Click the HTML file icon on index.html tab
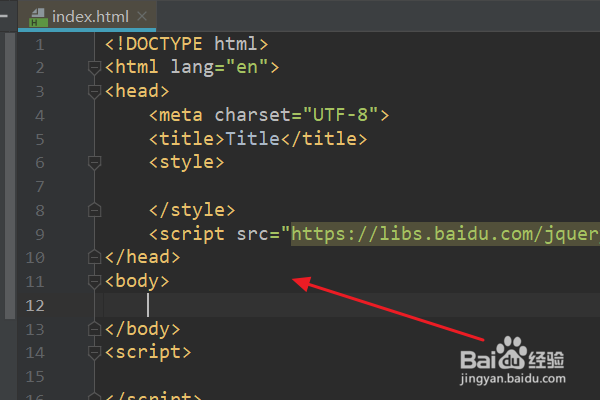This screenshot has height=400, width=600. [38, 18]
